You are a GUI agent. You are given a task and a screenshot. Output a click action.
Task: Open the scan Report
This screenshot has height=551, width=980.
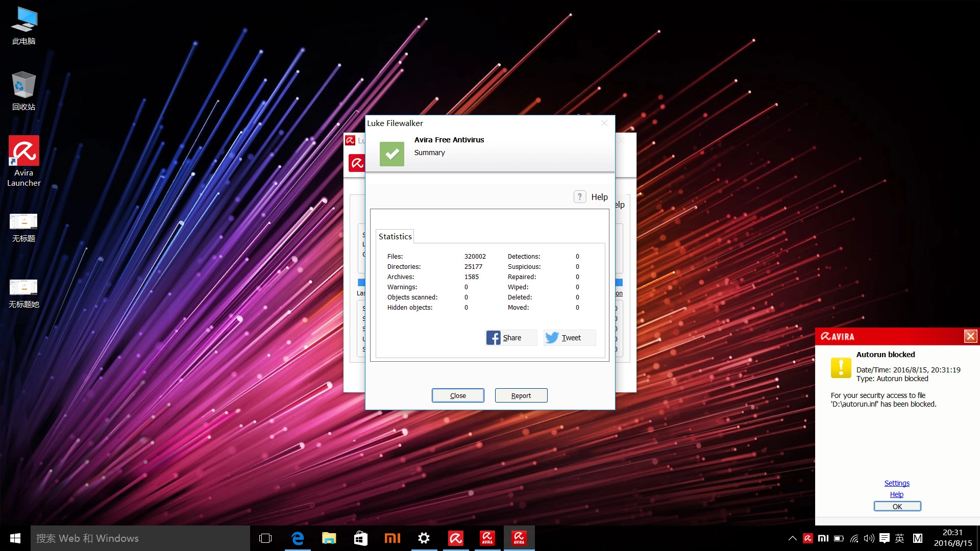[521, 395]
